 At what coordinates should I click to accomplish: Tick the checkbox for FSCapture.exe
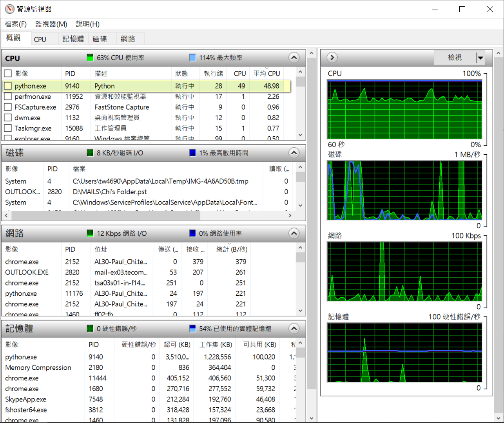point(8,107)
